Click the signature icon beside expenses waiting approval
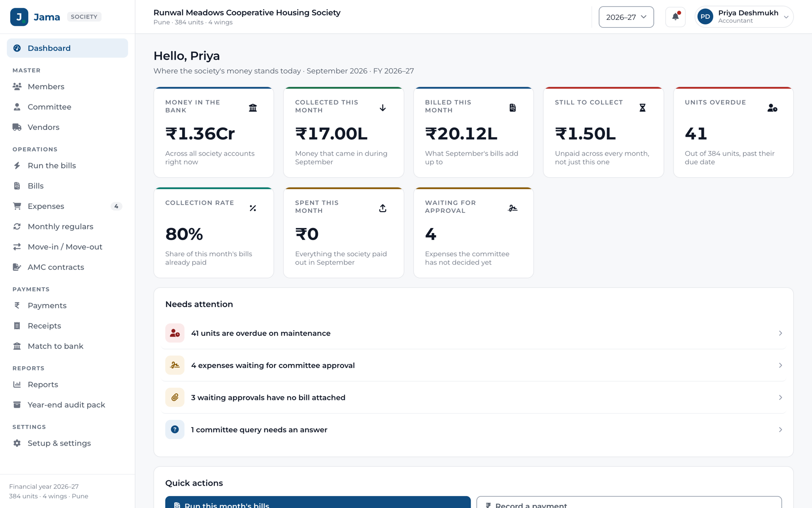This screenshot has width=812, height=508. click(175, 365)
